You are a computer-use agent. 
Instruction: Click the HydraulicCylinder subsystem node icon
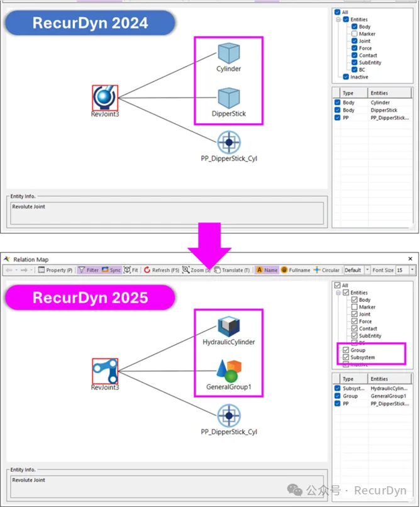tap(229, 326)
